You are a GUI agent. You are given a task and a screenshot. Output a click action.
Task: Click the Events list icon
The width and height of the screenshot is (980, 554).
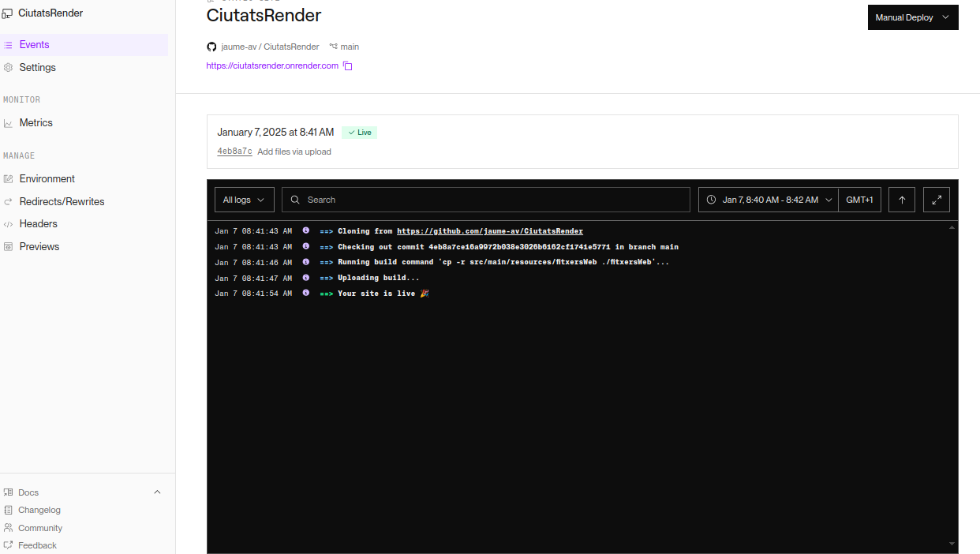point(8,45)
